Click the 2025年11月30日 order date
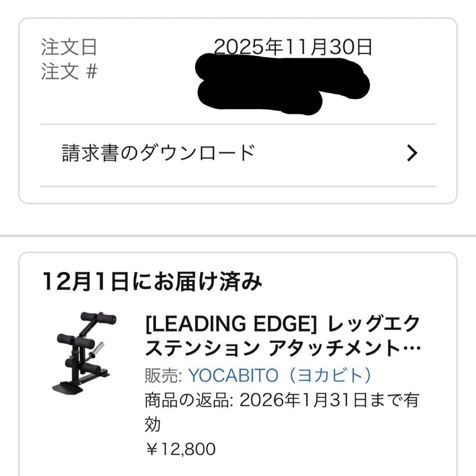This screenshot has height=476, width=476. [x=293, y=46]
